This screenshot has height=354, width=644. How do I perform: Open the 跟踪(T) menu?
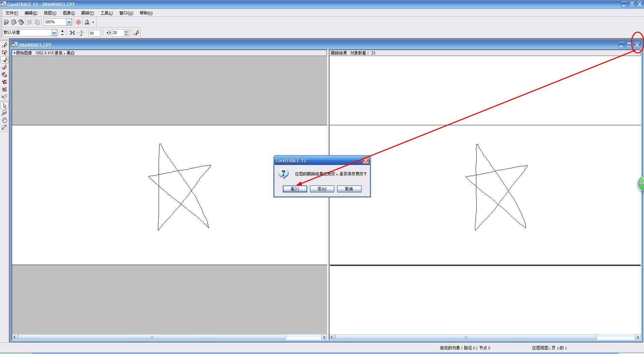[88, 13]
